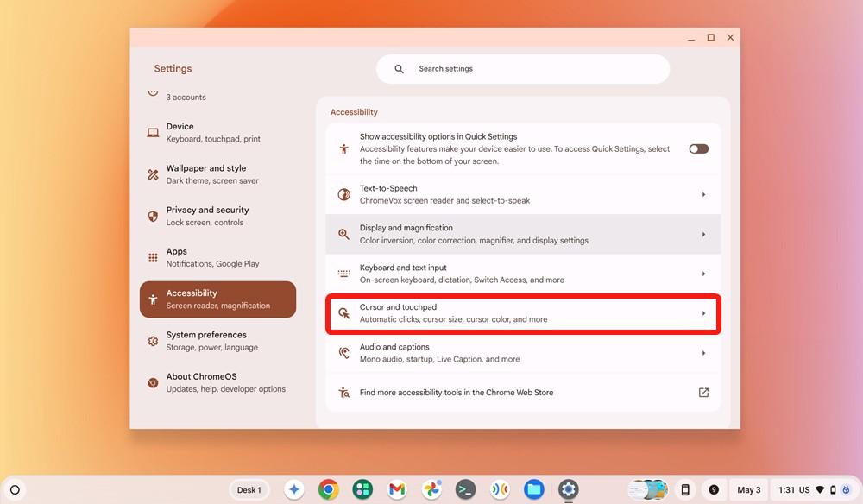Viewport: 863px width, 504px height.
Task: Open Keyboard and text input settings
Action: [x=523, y=274]
